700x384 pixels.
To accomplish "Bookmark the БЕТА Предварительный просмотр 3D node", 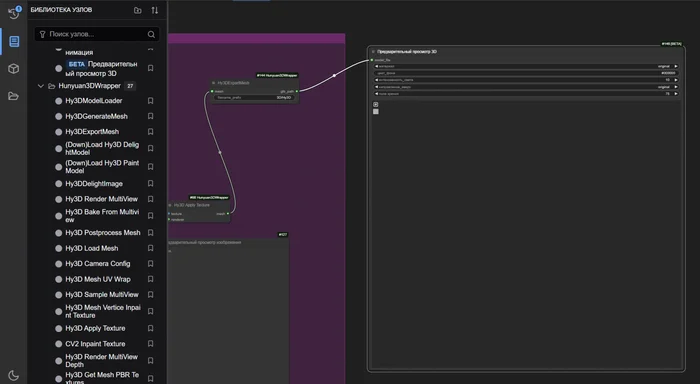I will pyautogui.click(x=150, y=68).
